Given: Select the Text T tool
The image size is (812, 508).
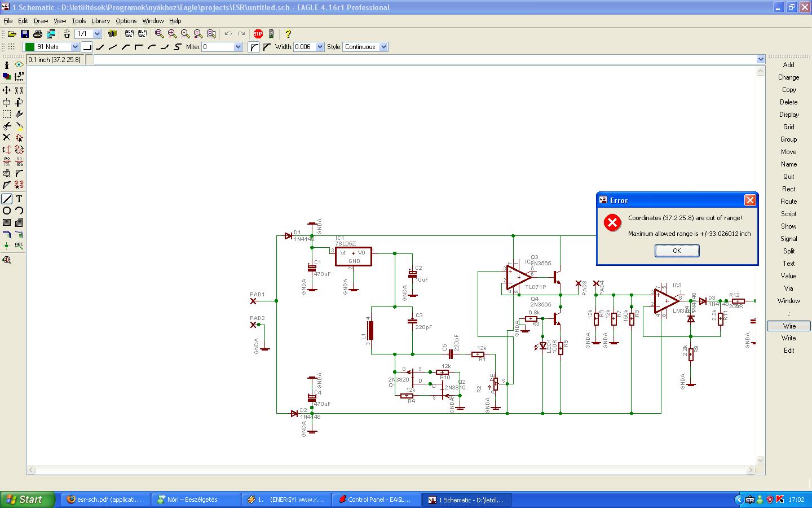Looking at the screenshot, I should click(19, 199).
